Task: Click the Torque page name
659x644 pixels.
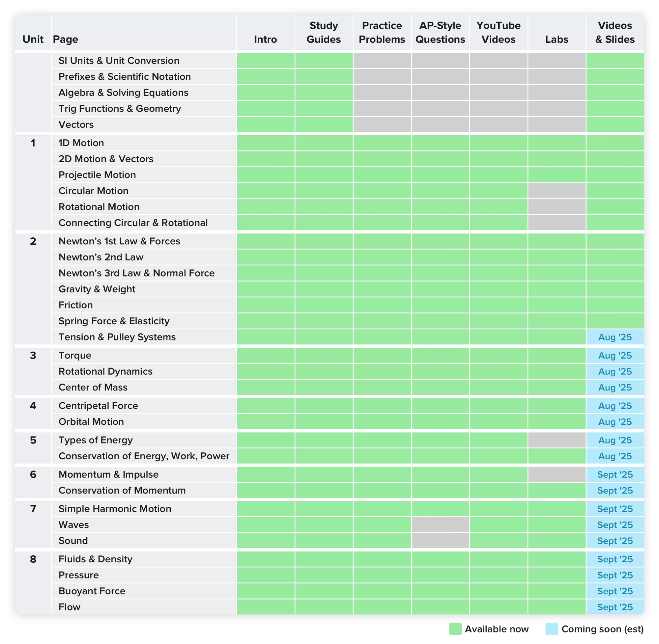Action: tap(75, 356)
